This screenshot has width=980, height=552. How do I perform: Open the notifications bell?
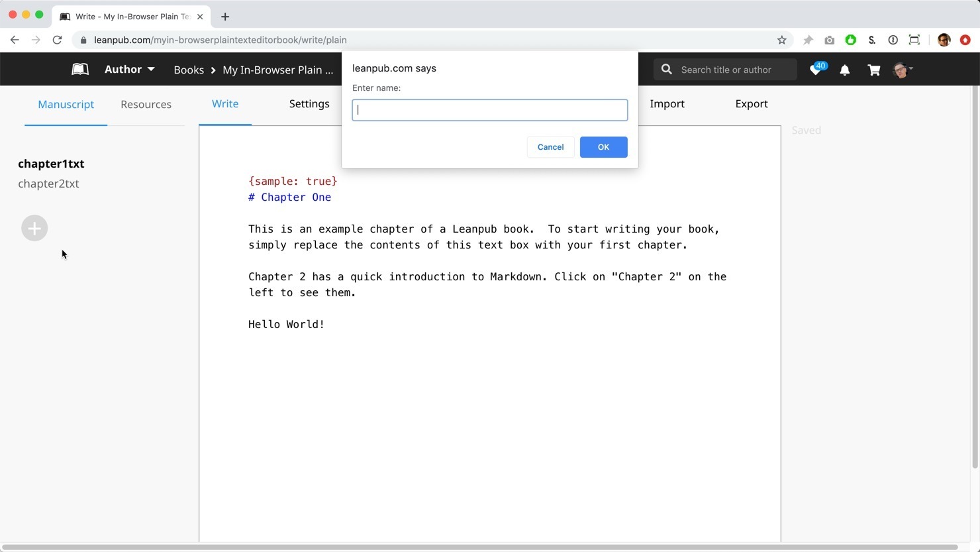845,70
